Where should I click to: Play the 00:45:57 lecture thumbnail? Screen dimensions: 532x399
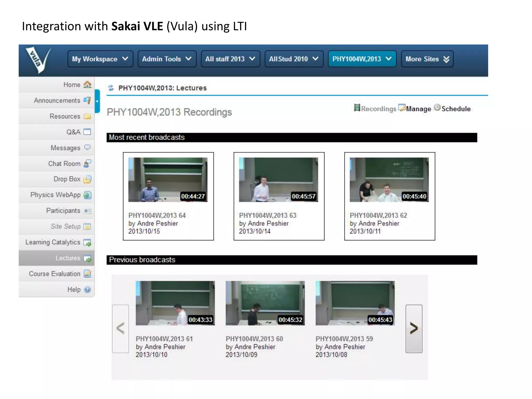278,180
